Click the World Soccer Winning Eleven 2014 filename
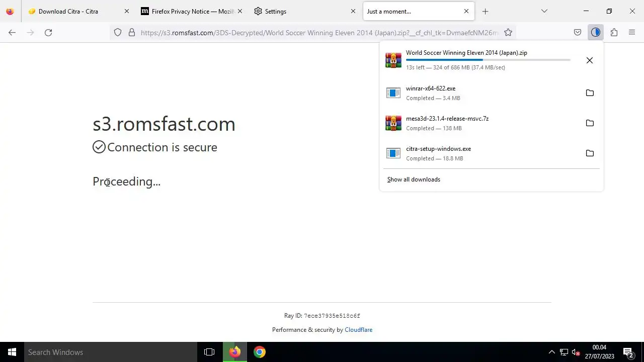 [466, 53]
